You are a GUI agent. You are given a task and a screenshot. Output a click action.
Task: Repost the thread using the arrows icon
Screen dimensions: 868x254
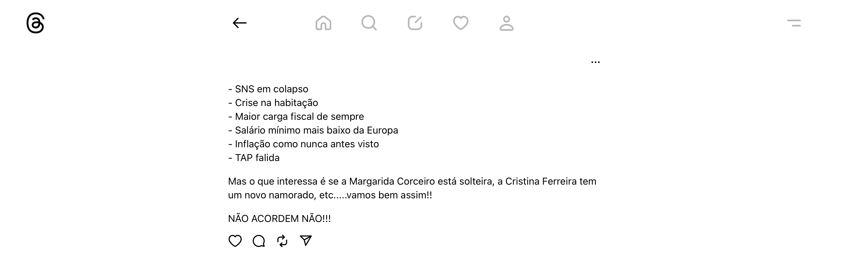(282, 241)
